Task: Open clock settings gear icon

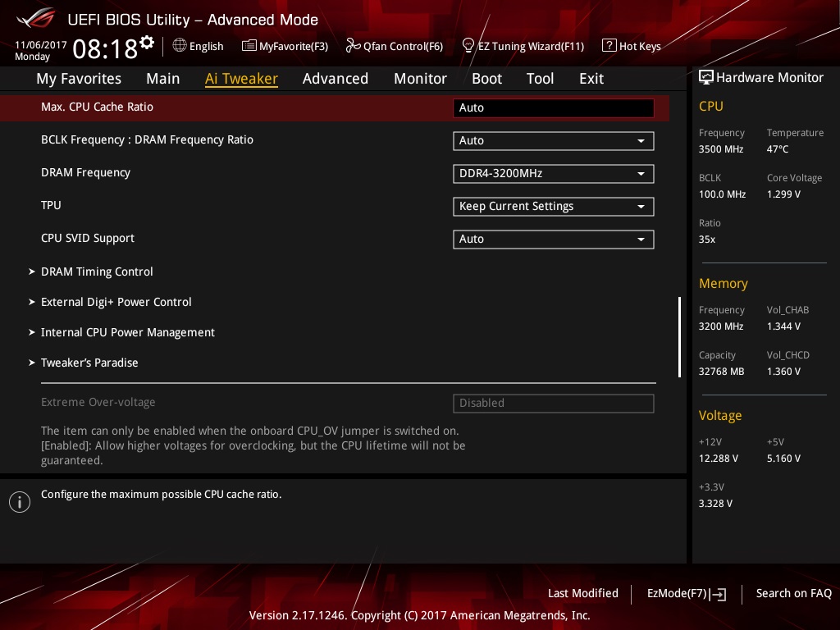Action: coord(147,43)
